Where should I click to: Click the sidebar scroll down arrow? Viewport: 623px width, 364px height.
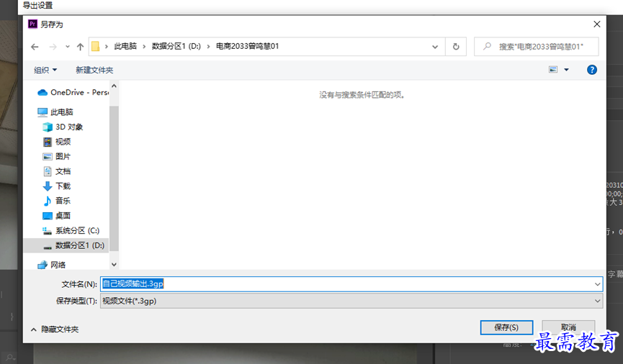(114, 264)
